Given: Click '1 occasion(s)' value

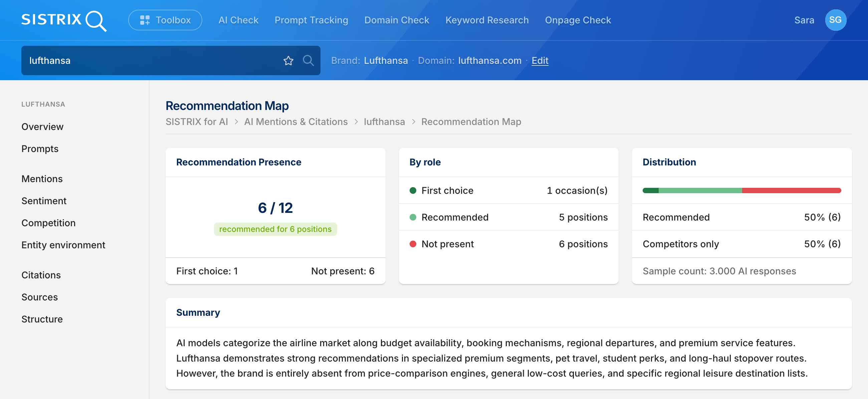Looking at the screenshot, I should tap(577, 190).
